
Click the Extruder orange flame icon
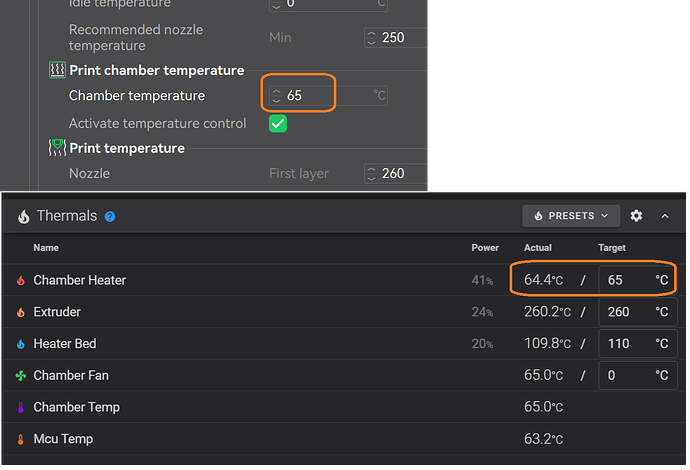pos(21,312)
